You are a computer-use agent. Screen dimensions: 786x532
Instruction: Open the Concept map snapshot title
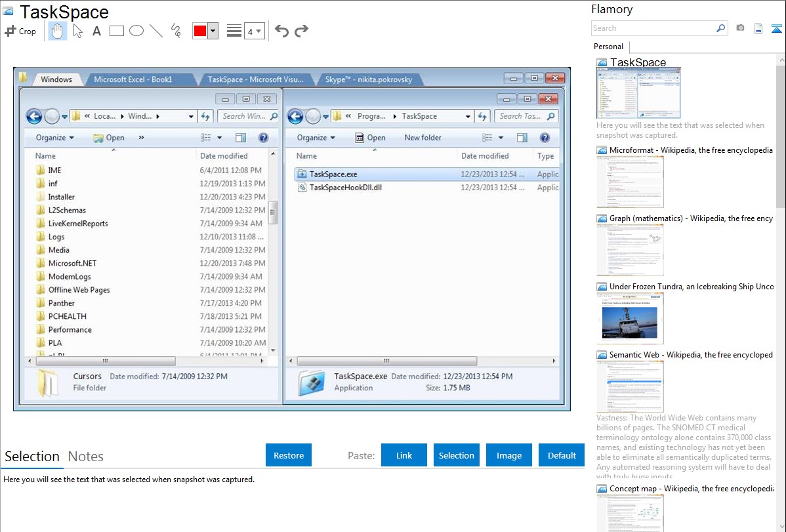click(691, 488)
